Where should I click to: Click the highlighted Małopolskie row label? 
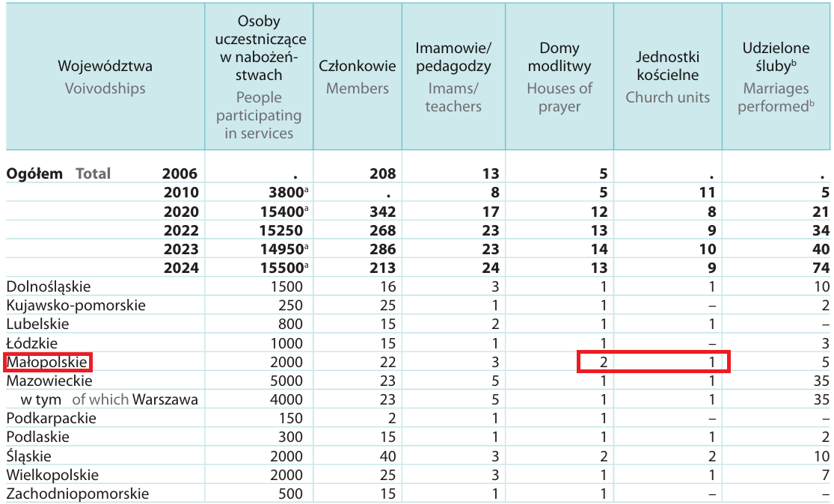coord(47,362)
